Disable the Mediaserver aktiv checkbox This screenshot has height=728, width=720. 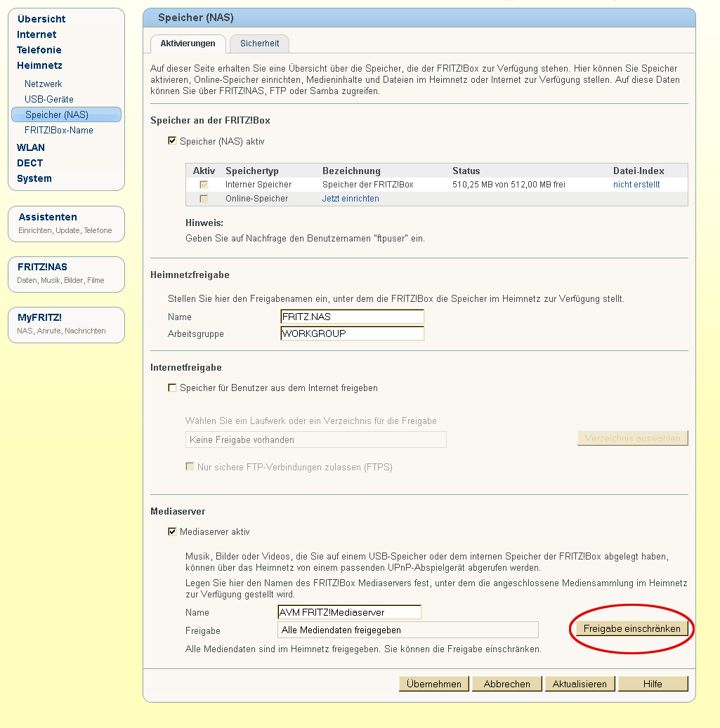pyautogui.click(x=171, y=531)
